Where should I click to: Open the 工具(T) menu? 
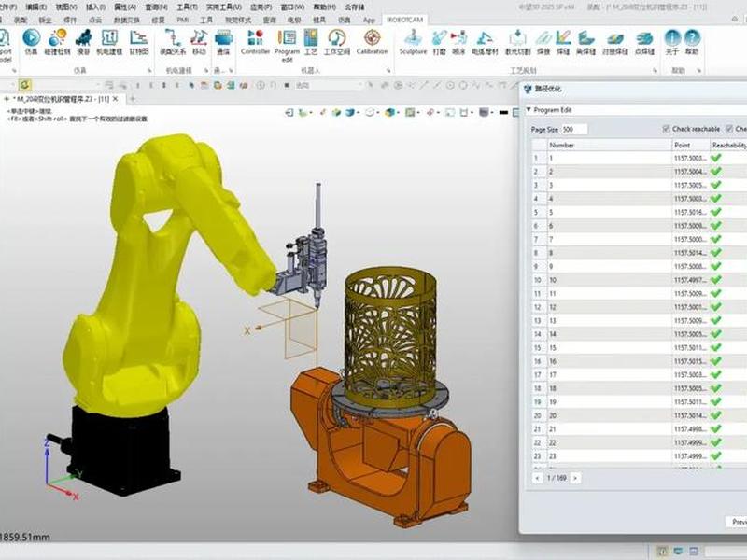(x=188, y=7)
